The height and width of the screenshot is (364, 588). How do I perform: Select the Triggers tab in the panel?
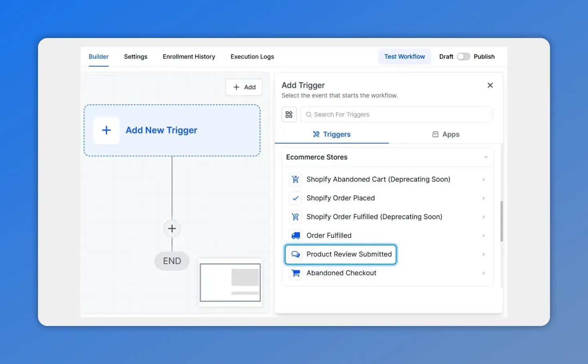click(x=332, y=134)
